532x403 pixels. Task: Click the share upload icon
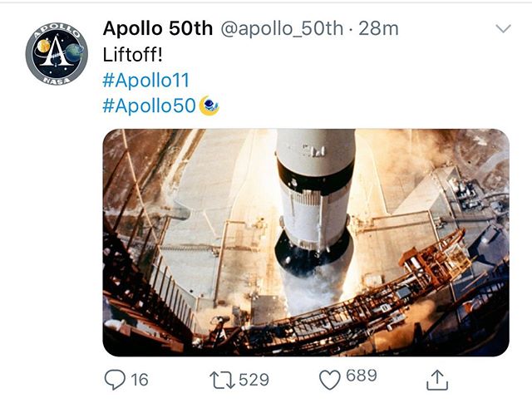[436, 380]
